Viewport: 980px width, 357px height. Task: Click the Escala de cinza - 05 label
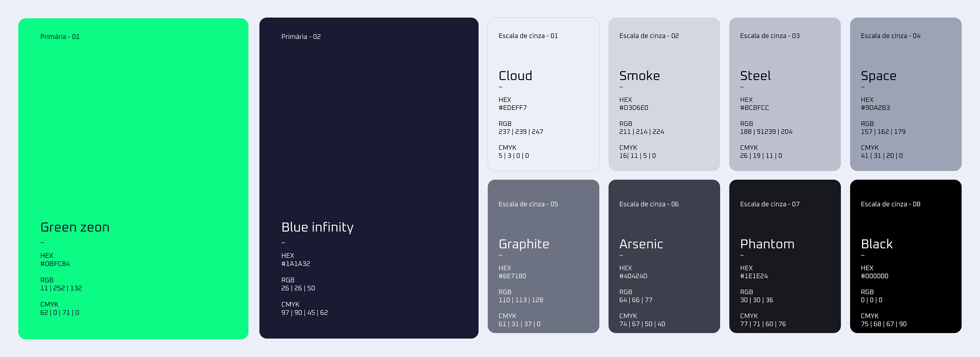pyautogui.click(x=529, y=204)
